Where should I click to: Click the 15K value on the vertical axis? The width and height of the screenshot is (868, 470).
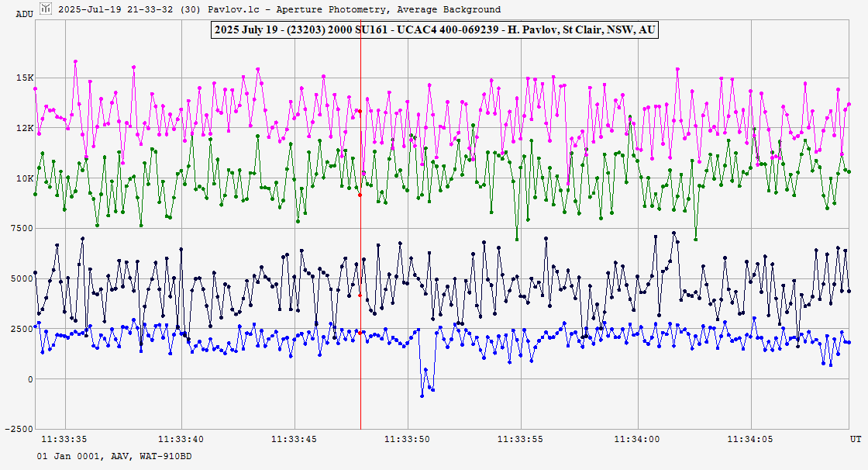[26, 78]
